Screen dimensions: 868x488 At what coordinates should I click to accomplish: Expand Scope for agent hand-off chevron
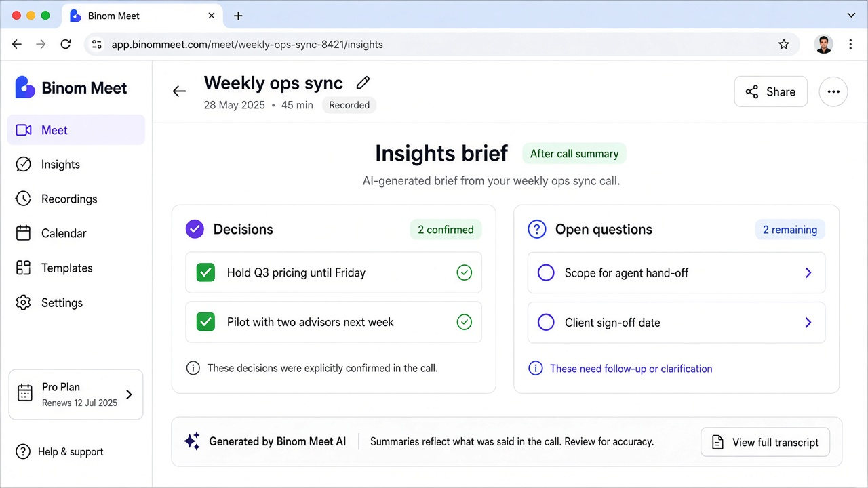pos(808,272)
